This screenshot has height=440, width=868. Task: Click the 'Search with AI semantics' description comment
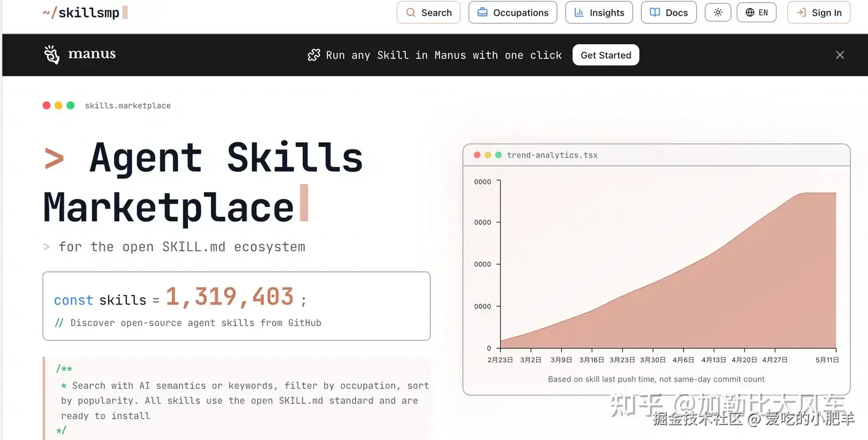(x=245, y=400)
